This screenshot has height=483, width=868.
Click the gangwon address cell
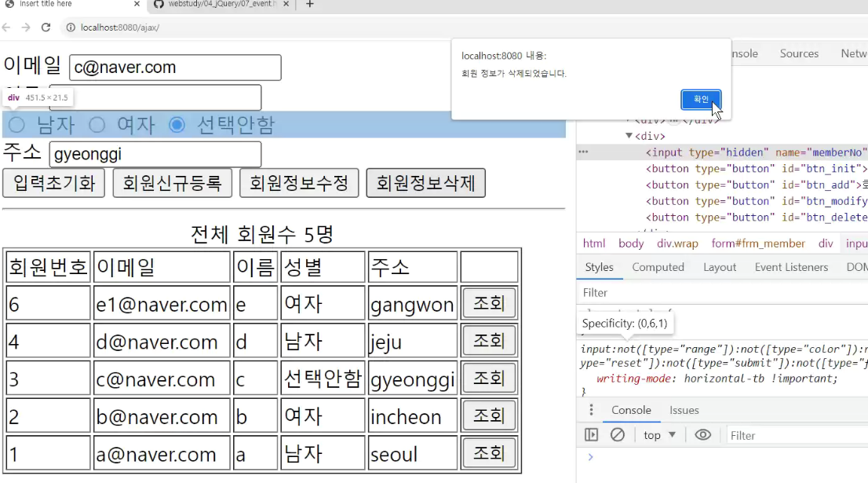click(412, 304)
